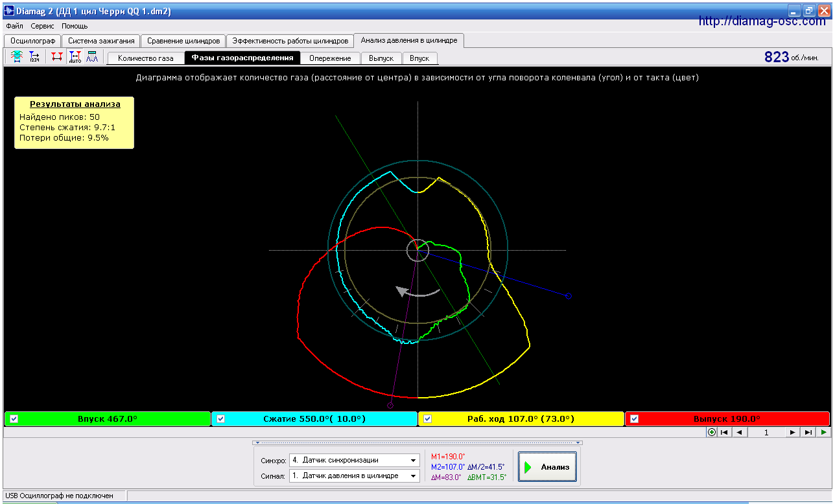Screen dimensions: 835x504
Task: Toggle the Впуск 467.0° checkbox
Action: [x=14, y=418]
